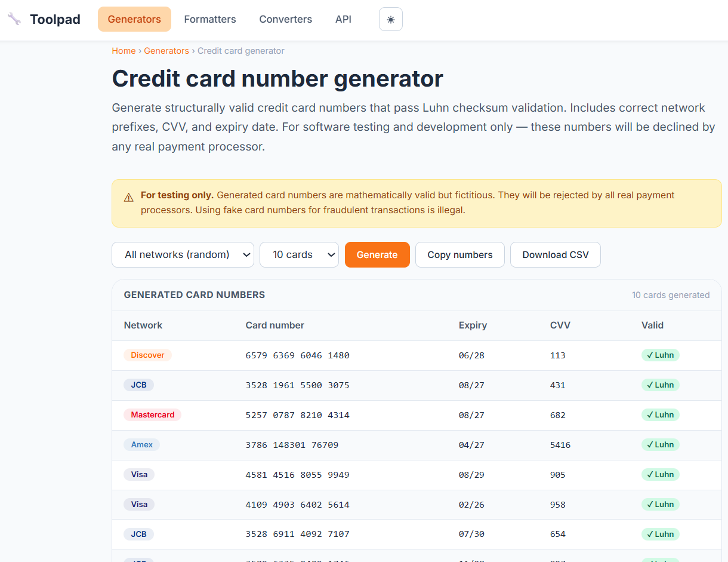The height and width of the screenshot is (562, 728).
Task: Click the Amex network badge
Action: (141, 445)
